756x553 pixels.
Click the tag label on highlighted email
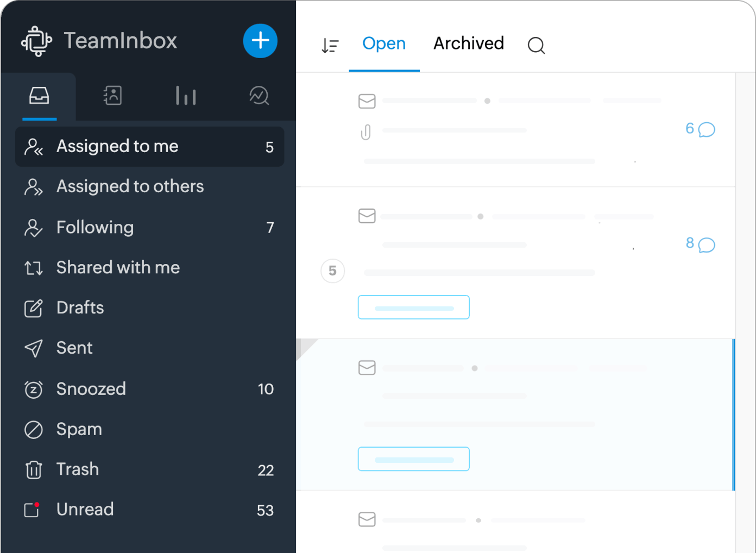point(413,459)
